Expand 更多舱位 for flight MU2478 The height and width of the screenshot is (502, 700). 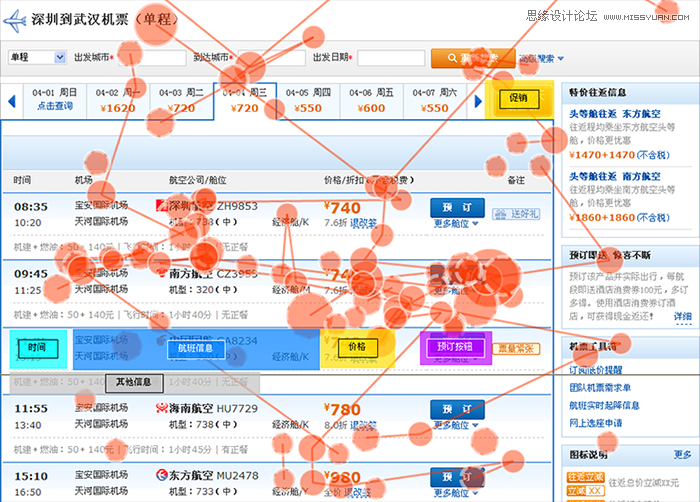(456, 493)
